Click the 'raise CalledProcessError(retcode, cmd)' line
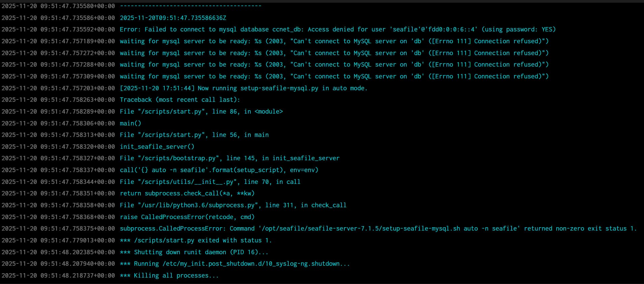Screen dimensions: 644x284 tap(187, 217)
